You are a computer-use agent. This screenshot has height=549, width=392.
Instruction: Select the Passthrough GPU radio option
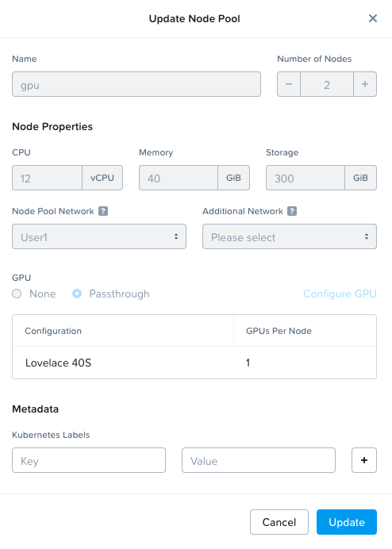[x=77, y=294]
